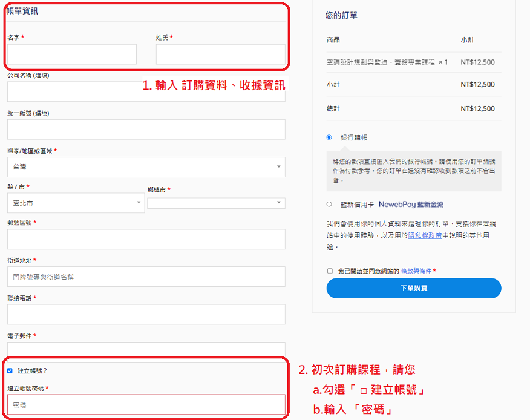The width and height of the screenshot is (530, 420).
Task: Click the NewebPay 藍新金流 logo
Action: click(415, 205)
